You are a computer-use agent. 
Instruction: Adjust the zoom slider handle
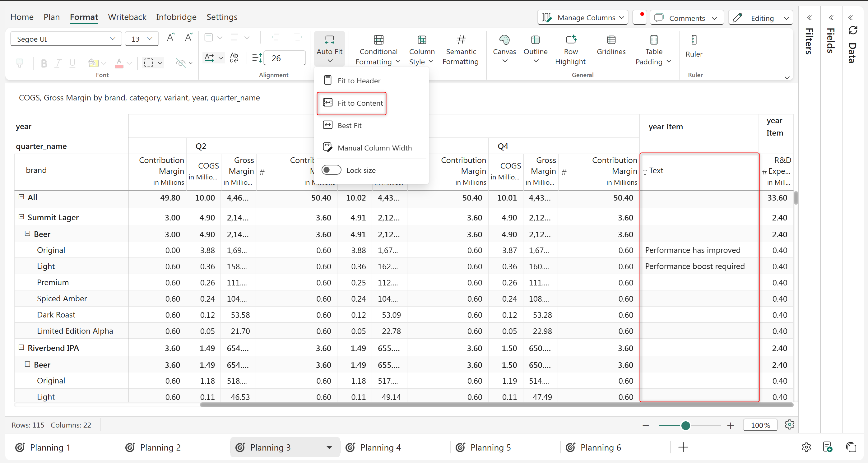pyautogui.click(x=685, y=425)
